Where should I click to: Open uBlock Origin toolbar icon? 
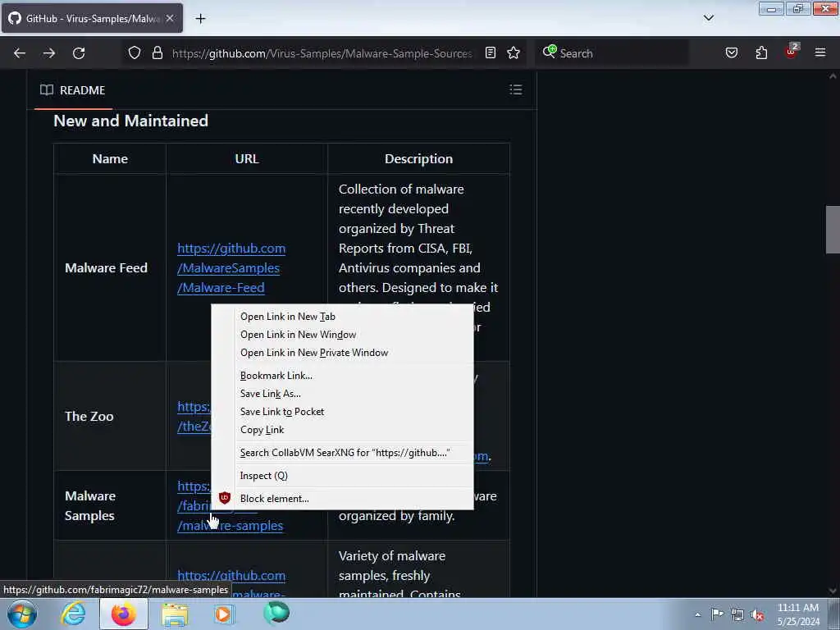(792, 52)
